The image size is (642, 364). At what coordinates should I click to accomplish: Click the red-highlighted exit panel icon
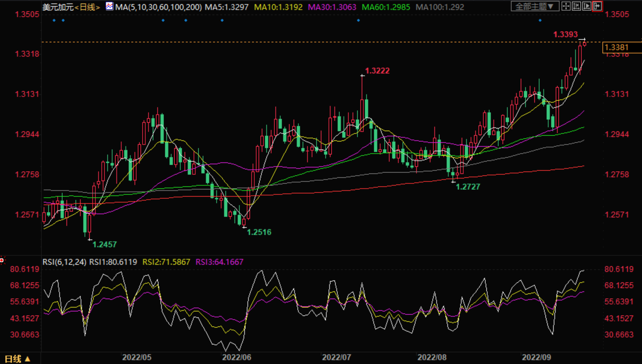597,6
